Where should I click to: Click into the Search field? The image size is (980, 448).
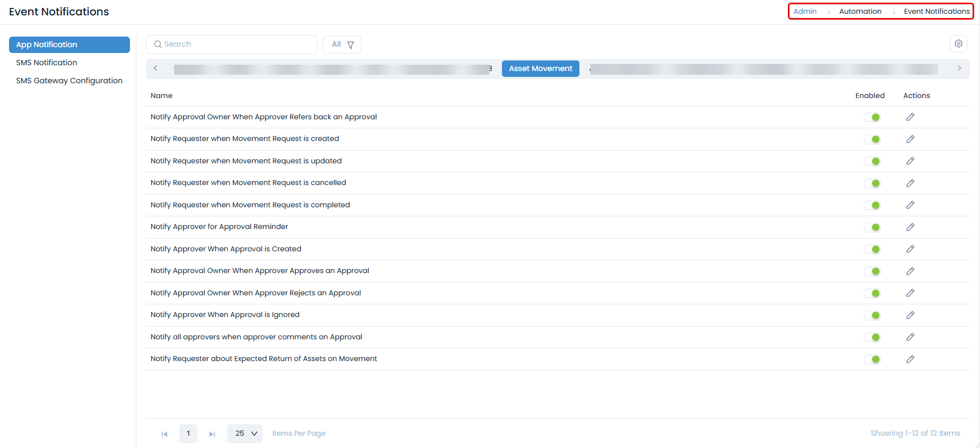[232, 45]
